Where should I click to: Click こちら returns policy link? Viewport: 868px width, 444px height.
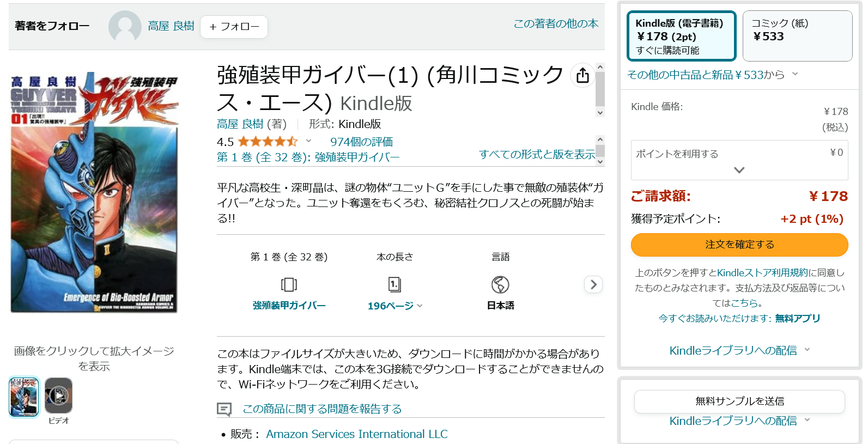pyautogui.click(x=744, y=303)
